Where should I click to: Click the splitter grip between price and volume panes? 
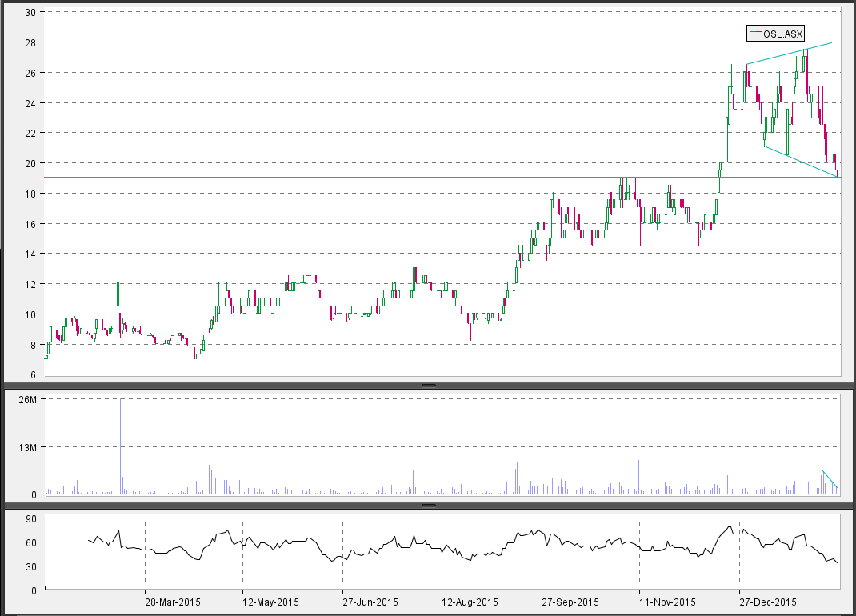point(429,386)
